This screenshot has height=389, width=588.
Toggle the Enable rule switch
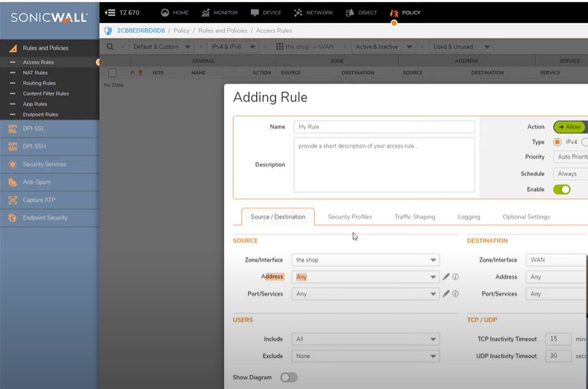(561, 189)
